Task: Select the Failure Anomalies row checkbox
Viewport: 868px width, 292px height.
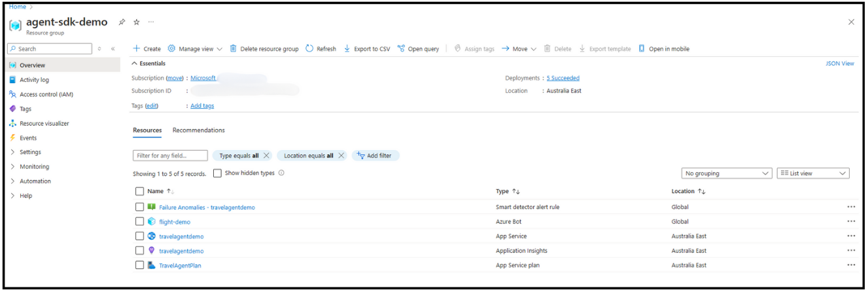Action: click(x=139, y=207)
